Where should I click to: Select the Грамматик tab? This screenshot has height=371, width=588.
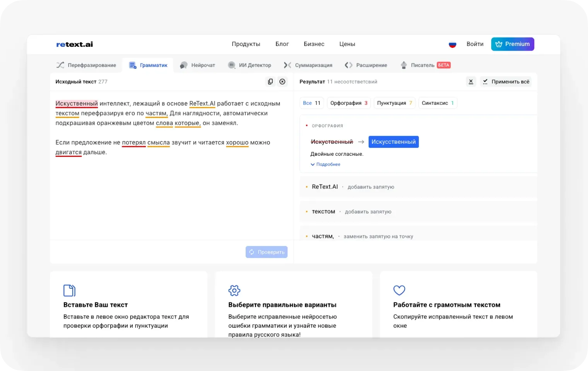148,65
